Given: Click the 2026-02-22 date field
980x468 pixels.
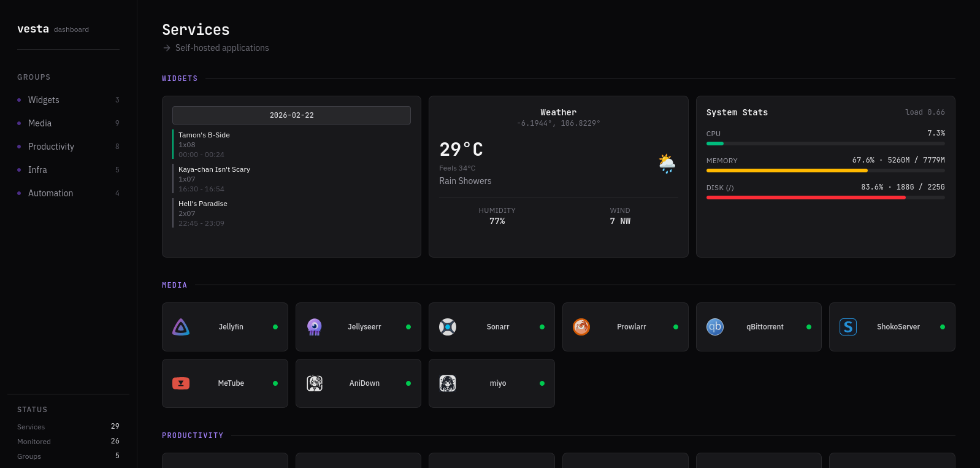Looking at the screenshot, I should click(291, 115).
